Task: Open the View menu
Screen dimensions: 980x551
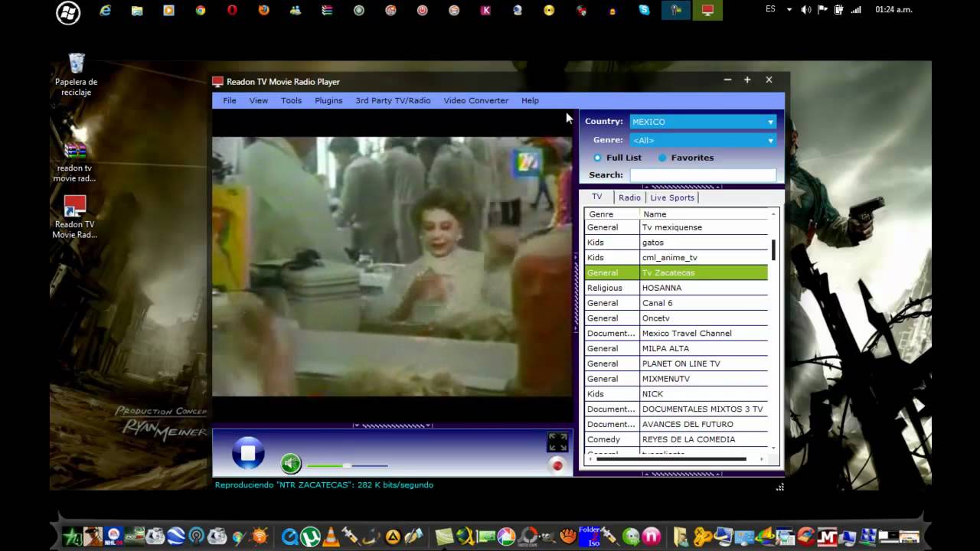Action: coord(259,100)
